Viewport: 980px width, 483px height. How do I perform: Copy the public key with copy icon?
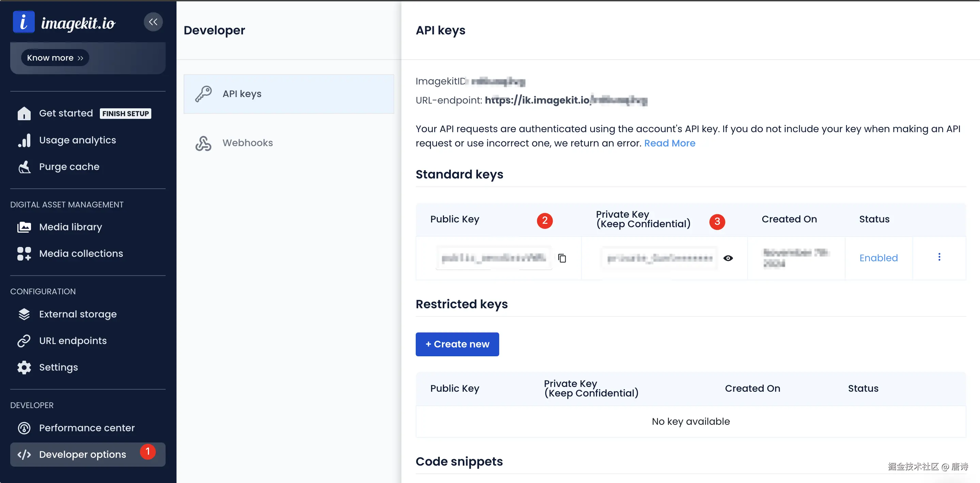point(562,258)
